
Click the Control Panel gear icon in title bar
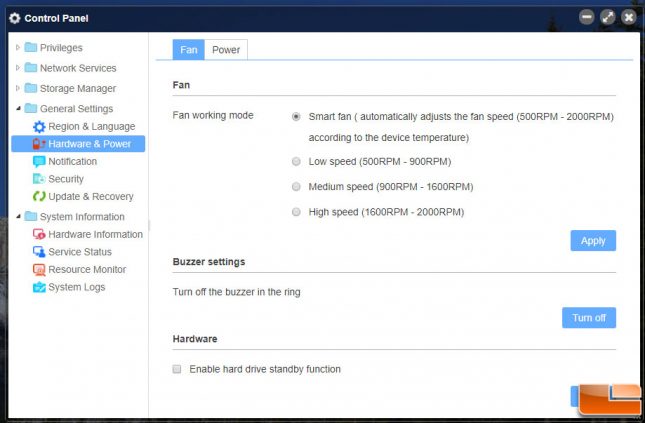click(x=14, y=18)
